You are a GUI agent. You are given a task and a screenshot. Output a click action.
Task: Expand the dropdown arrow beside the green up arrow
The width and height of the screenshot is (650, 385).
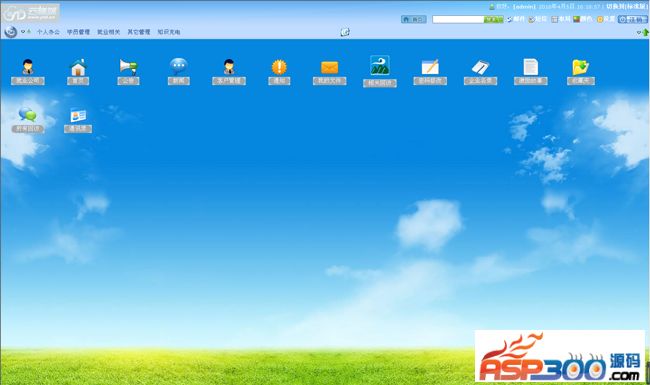(639, 32)
